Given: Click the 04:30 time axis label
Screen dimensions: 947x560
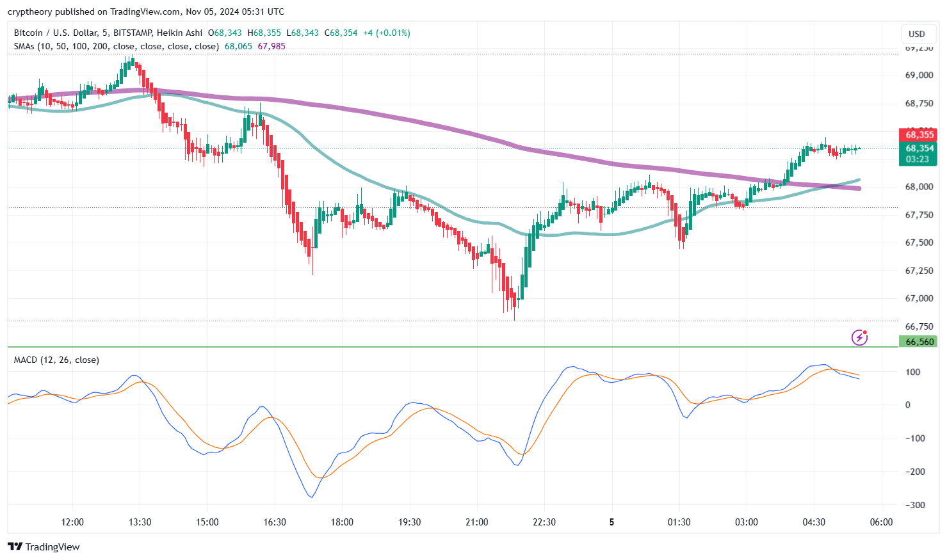Looking at the screenshot, I should tap(814, 522).
